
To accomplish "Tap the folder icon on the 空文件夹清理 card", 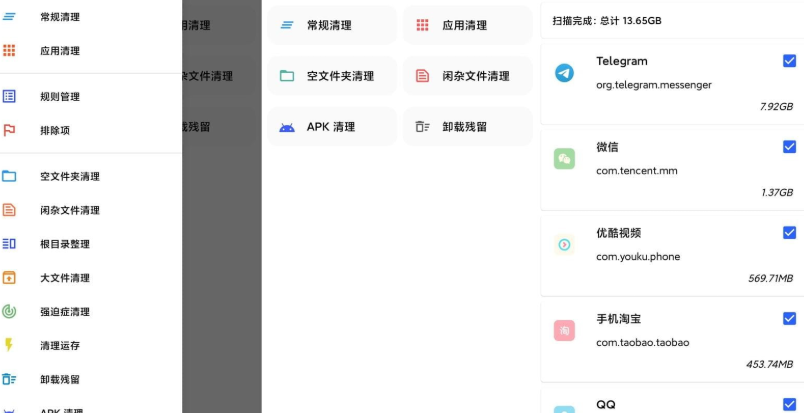I will coord(287,76).
